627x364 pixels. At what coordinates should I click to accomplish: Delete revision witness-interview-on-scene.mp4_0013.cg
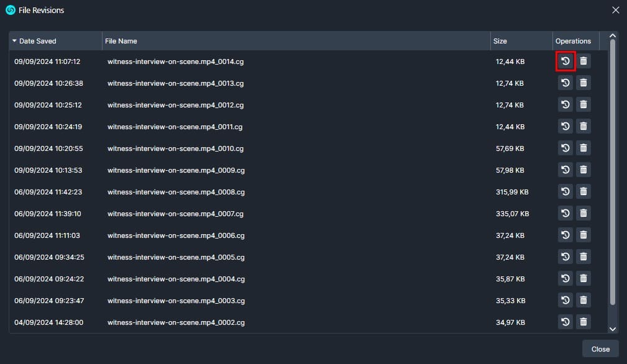pyautogui.click(x=583, y=83)
